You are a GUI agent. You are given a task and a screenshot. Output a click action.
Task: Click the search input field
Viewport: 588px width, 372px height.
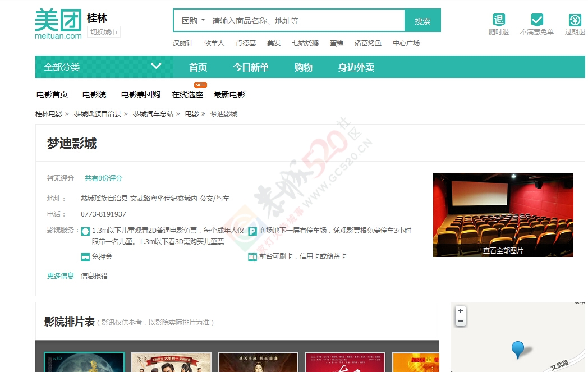[x=307, y=21]
